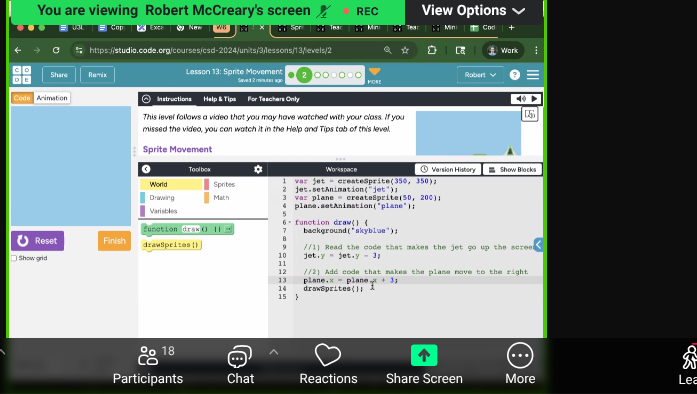Click the Remix button
Screen dimensions: 697x394
(97, 75)
